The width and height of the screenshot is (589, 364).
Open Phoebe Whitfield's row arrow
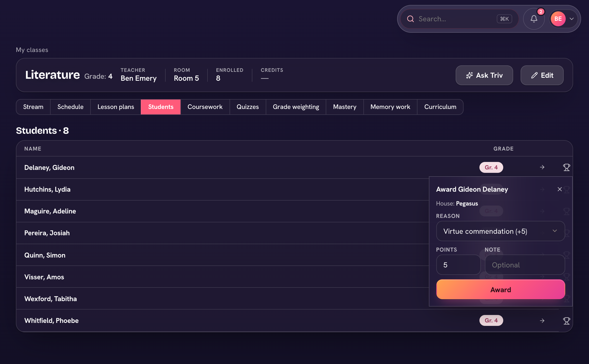coord(542,321)
